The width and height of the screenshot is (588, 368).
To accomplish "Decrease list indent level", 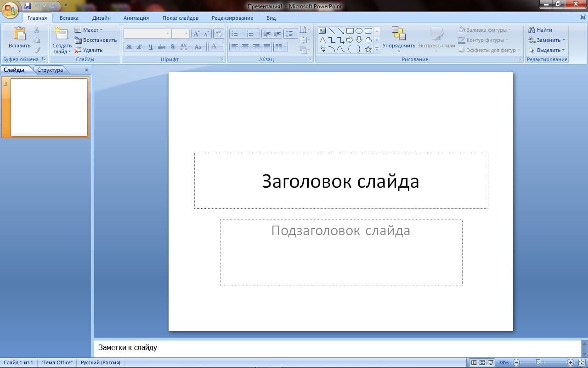I will [x=267, y=34].
